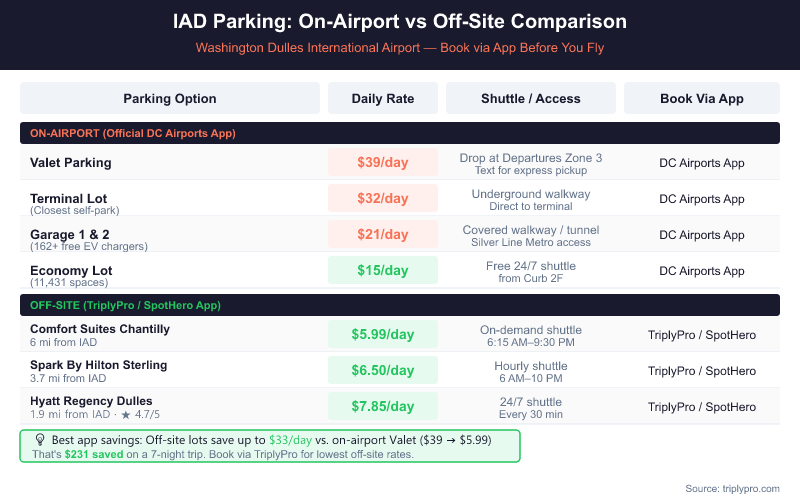This screenshot has height=500, width=800.
Task: Click the $6.50/day Spark By Hilton rate
Action: 382,370
